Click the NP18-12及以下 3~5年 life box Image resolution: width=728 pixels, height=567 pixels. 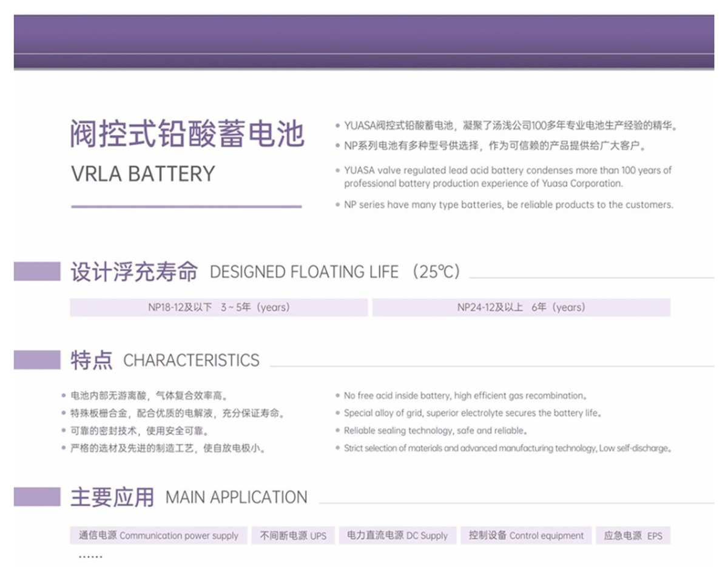point(218,307)
